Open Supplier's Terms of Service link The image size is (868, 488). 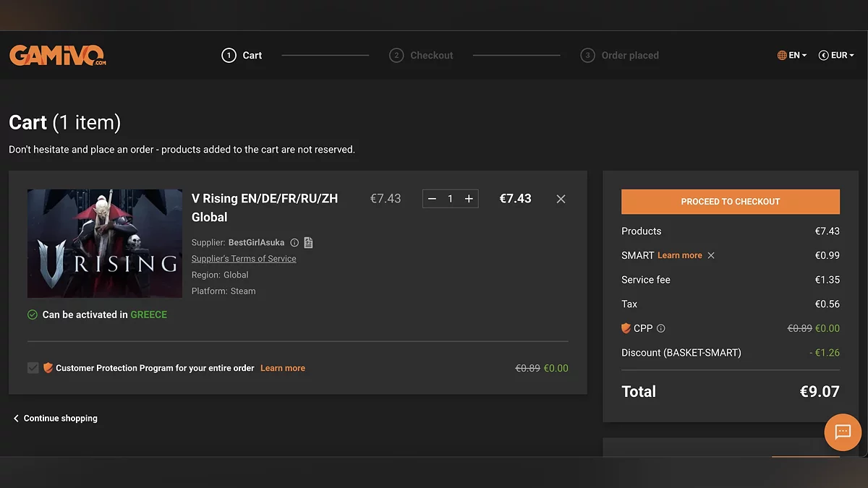[x=244, y=259]
